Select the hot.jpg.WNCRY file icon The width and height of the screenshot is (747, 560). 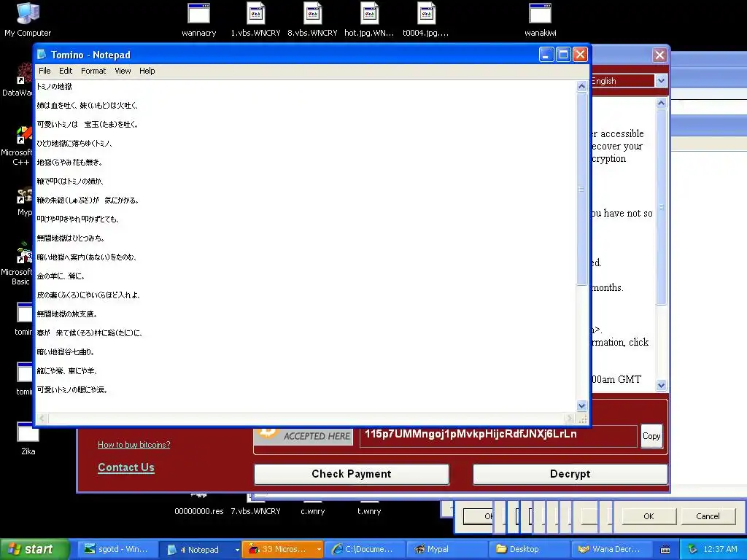[x=369, y=20]
